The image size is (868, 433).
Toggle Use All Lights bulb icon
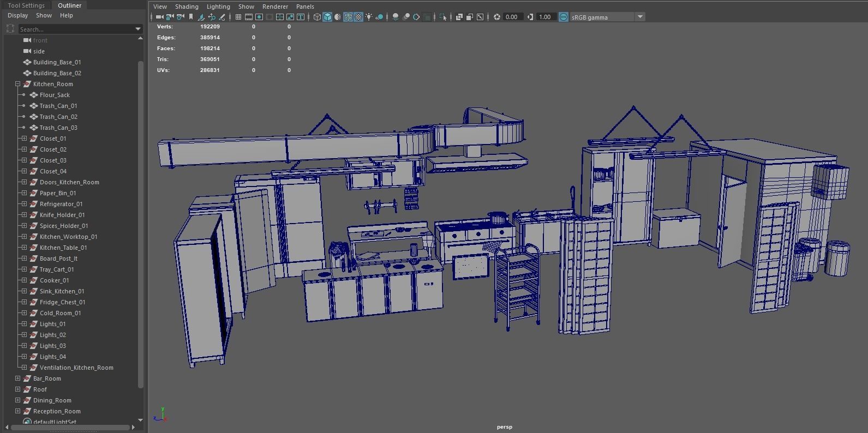pyautogui.click(x=369, y=17)
